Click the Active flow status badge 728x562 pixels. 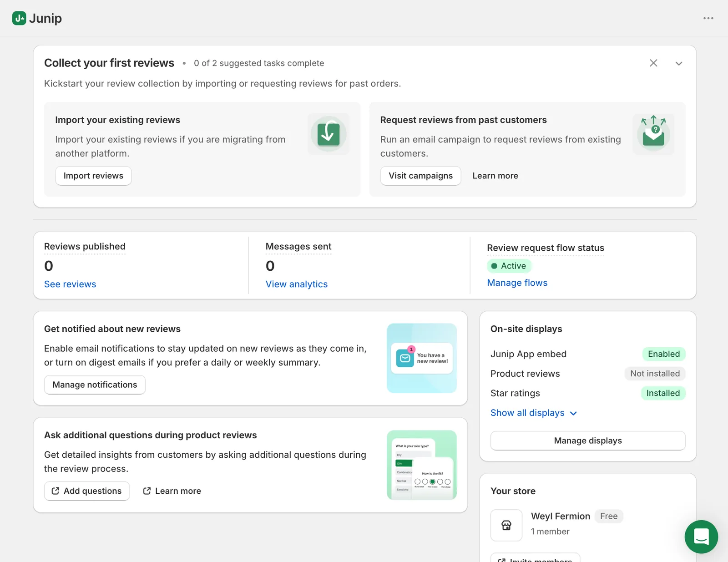point(509,266)
